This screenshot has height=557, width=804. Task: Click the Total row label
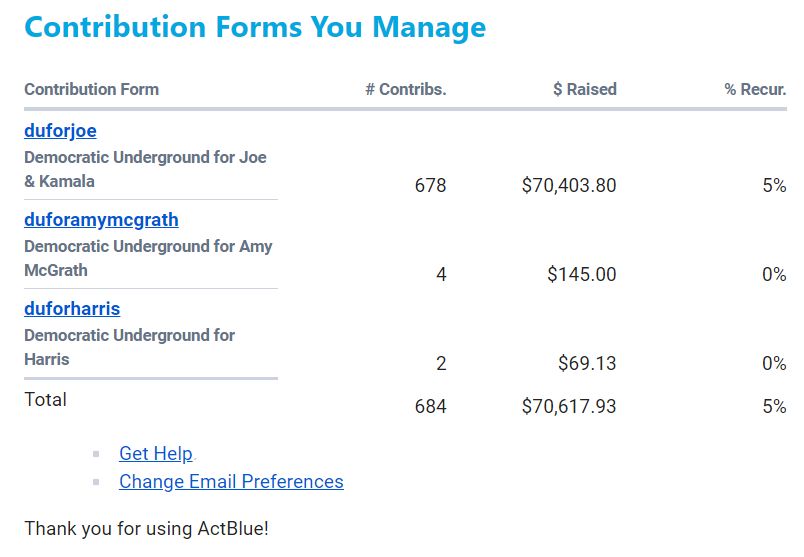pyautogui.click(x=45, y=400)
